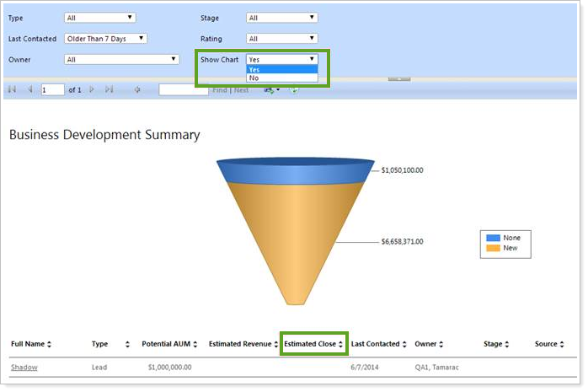Click the back to parent report icon
The image size is (588, 392).
pos(137,89)
